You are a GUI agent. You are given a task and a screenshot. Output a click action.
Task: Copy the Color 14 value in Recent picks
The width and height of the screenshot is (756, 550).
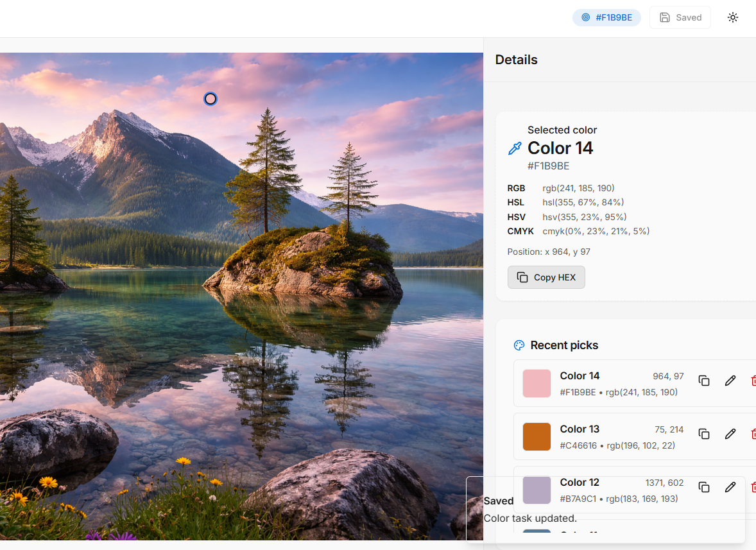coord(704,381)
